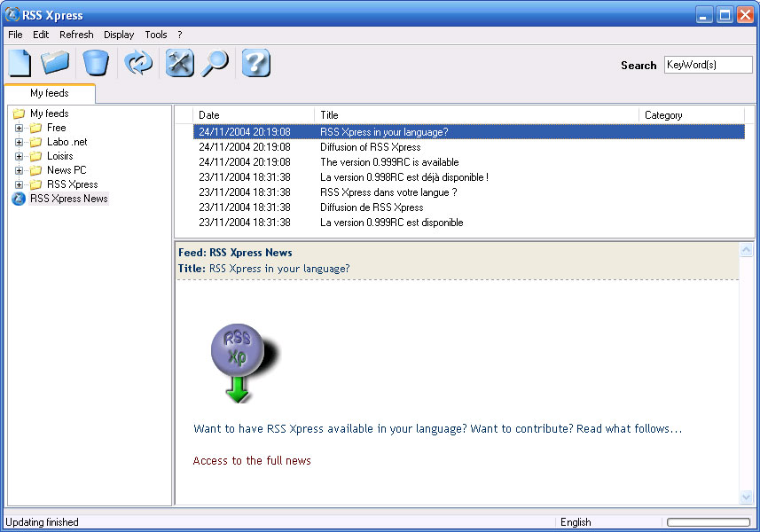The height and width of the screenshot is (532, 760).
Task: Select the "Diffusion de RSS Xpress" entry
Action: point(469,207)
